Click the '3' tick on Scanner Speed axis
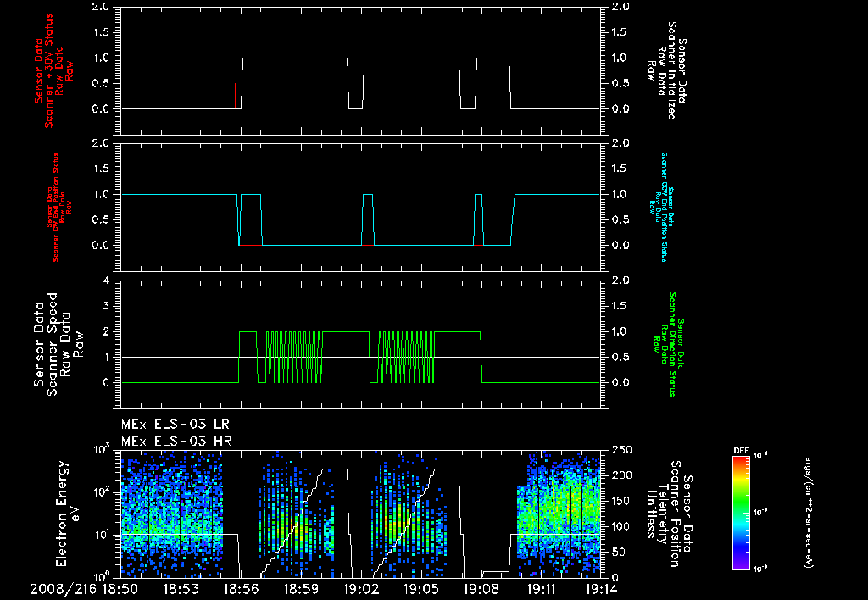The height and width of the screenshot is (600, 868). point(106,306)
